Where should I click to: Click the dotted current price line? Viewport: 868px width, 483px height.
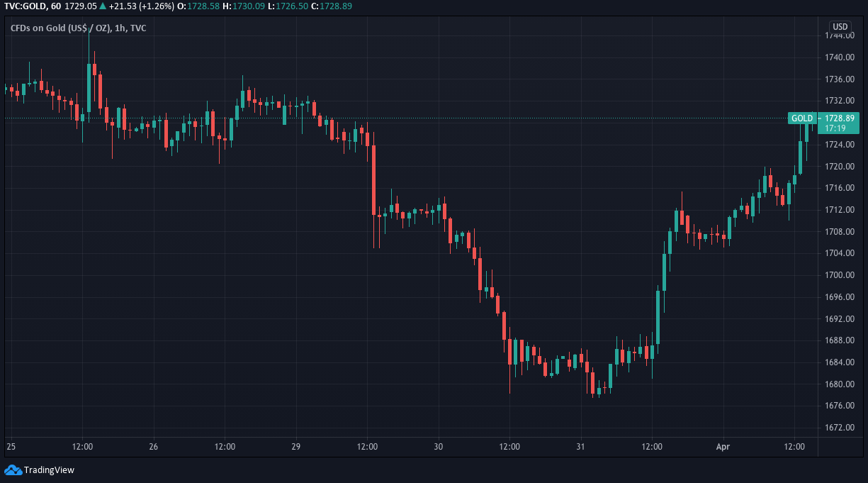pyautogui.click(x=395, y=118)
